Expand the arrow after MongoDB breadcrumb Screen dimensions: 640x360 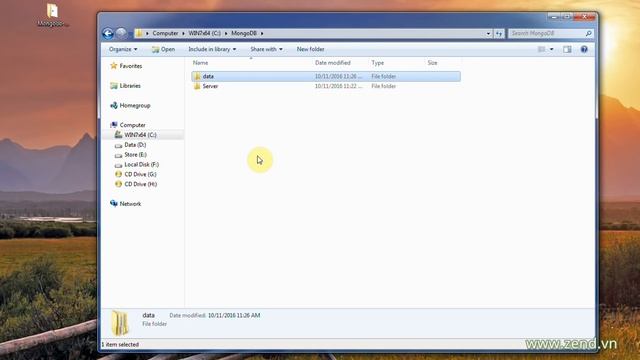click(262, 33)
